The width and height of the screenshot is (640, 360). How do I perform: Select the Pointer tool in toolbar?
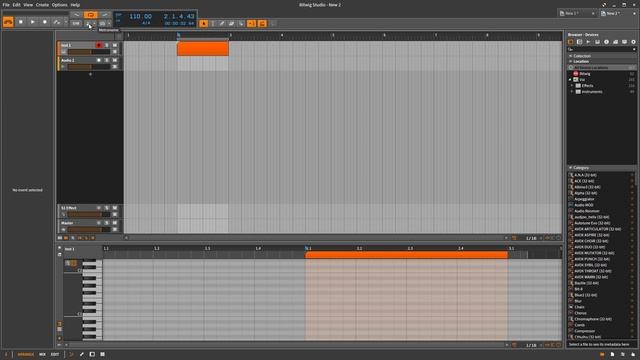[x=204, y=24]
